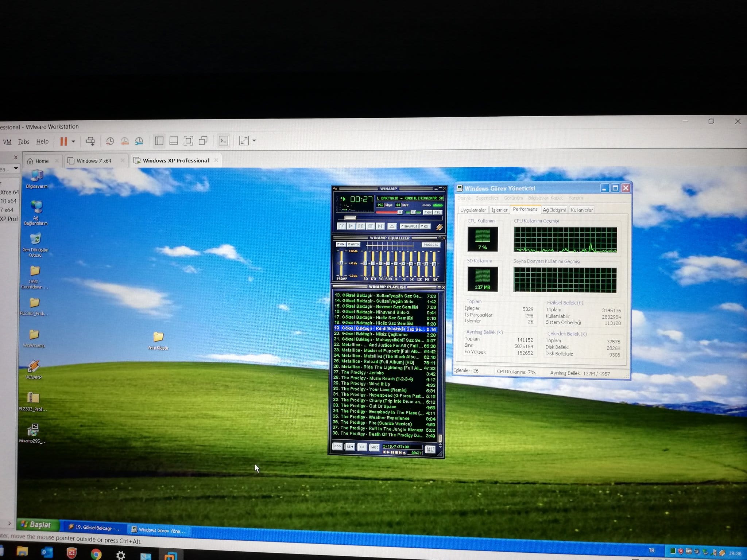
Task: Click VMware revert to snapshot icon
Action: (124, 141)
